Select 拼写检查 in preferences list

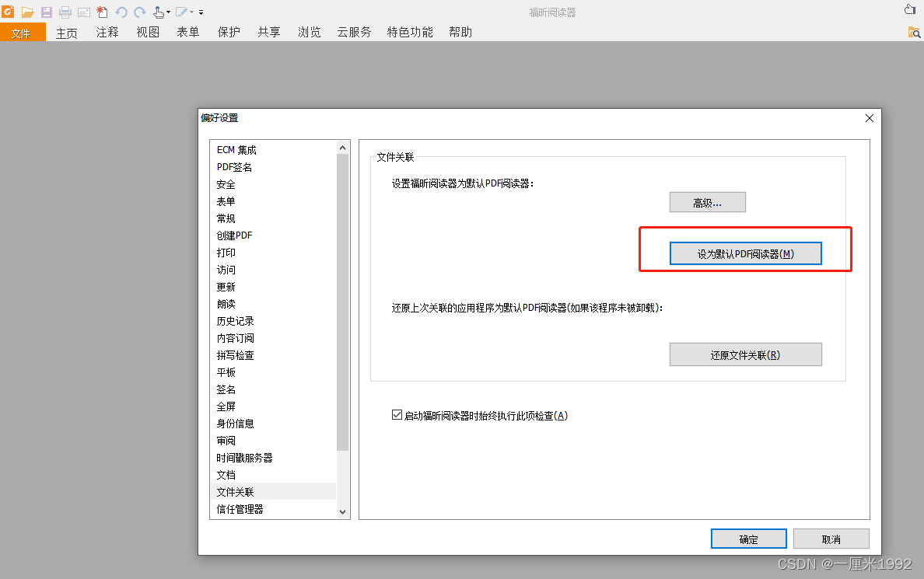pos(273,355)
